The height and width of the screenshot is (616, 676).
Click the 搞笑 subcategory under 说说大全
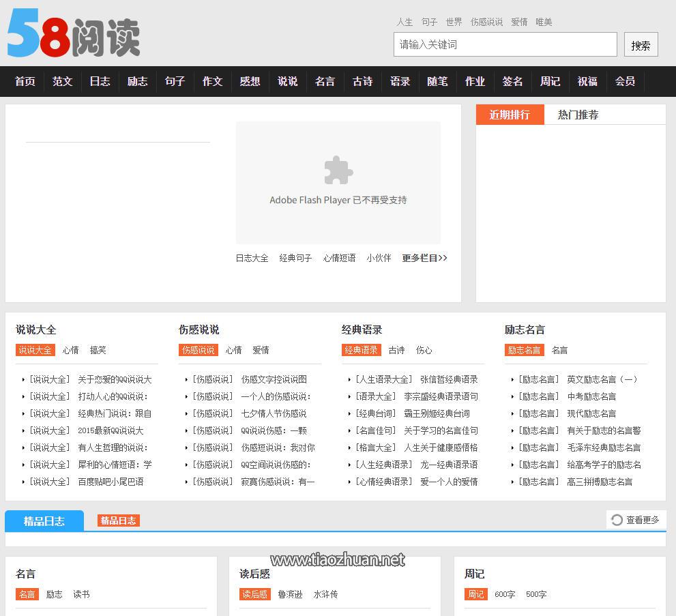98,350
